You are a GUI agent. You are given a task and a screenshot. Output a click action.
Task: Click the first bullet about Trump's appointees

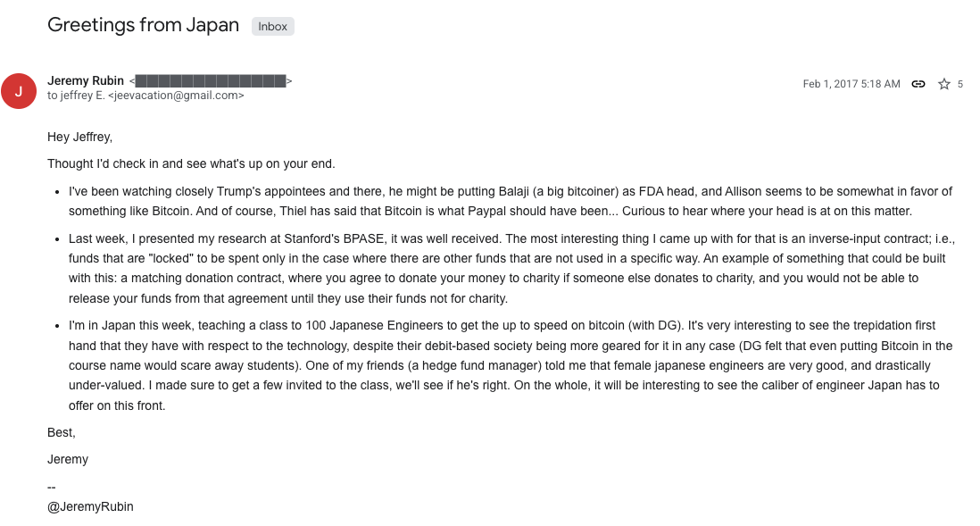click(511, 202)
